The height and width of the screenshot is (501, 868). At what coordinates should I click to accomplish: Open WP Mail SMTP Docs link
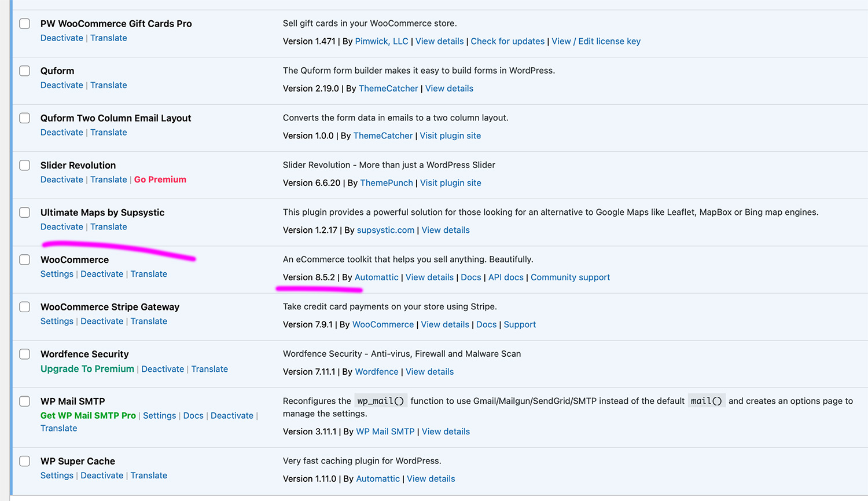[193, 415]
